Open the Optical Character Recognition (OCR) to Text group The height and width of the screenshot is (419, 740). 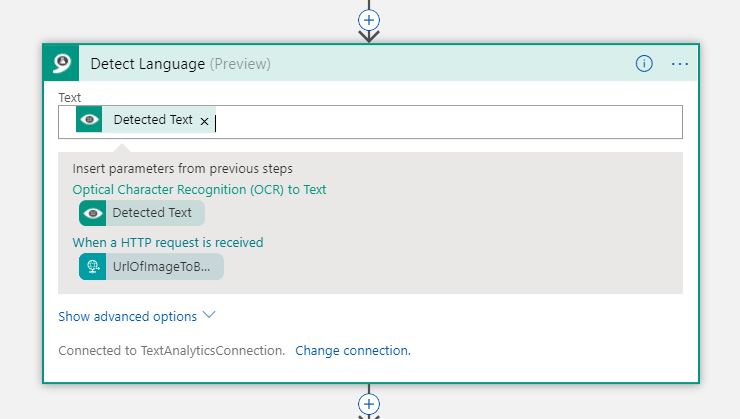click(199, 189)
